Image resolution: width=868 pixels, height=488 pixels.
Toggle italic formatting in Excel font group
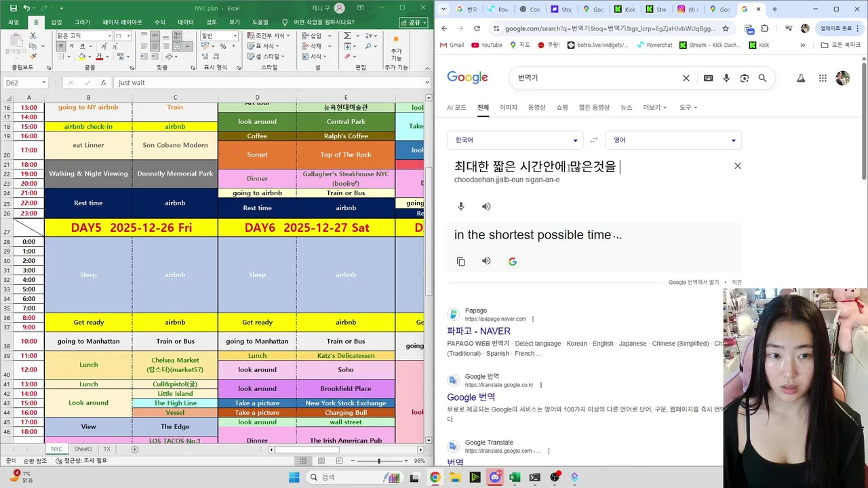[x=71, y=46]
